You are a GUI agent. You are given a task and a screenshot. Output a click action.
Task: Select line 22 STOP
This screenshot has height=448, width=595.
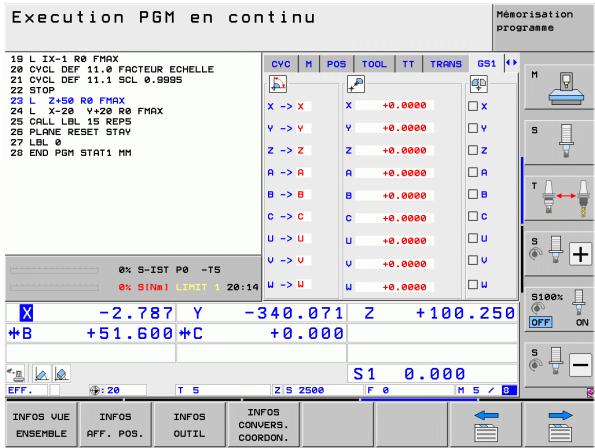point(33,90)
